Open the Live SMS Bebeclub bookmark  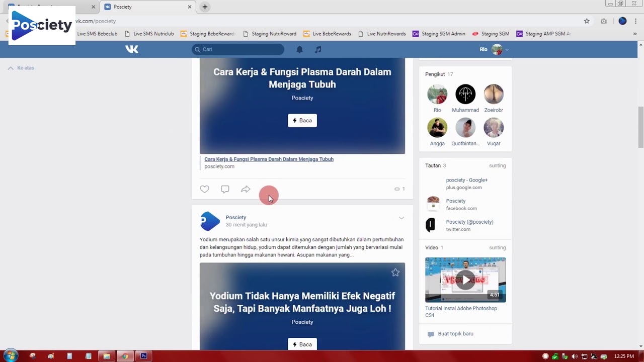pos(97,34)
